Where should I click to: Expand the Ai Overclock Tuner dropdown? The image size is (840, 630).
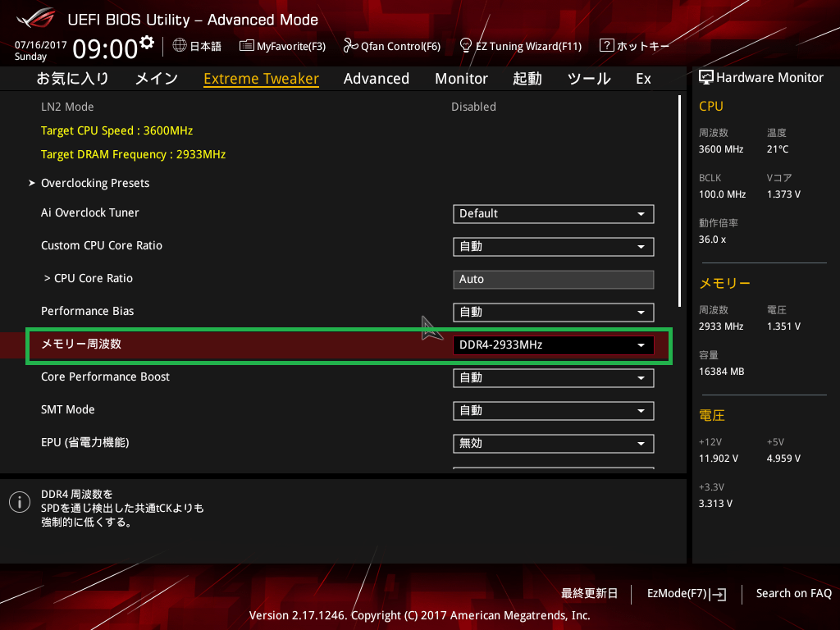click(553, 214)
